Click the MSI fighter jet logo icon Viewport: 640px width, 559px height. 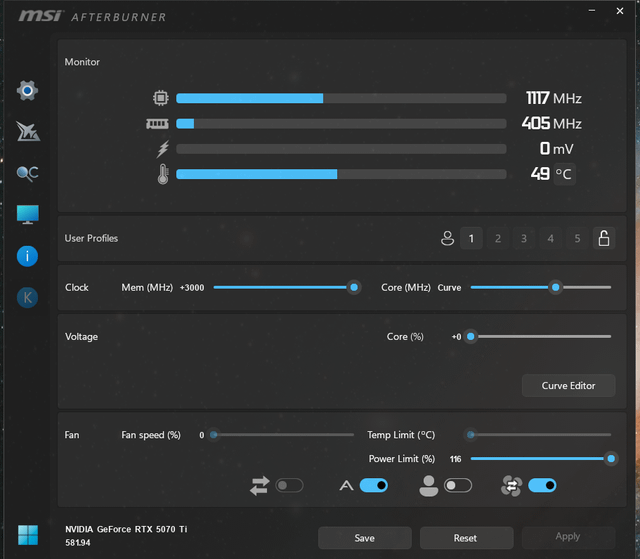click(x=28, y=131)
